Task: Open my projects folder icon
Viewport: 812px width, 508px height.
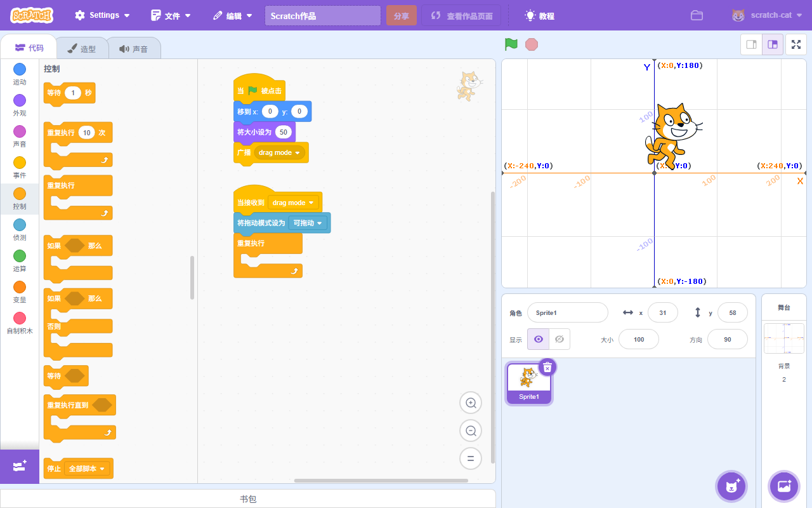Action: pyautogui.click(x=697, y=15)
